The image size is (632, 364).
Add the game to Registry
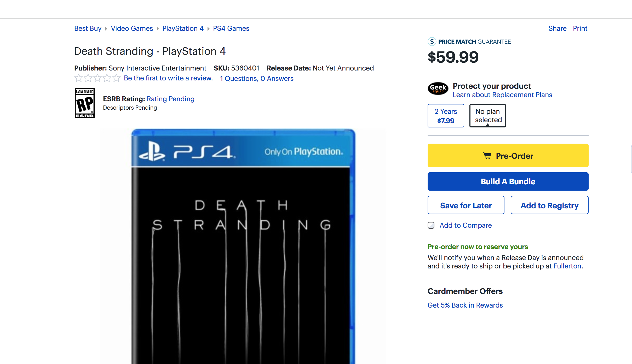[x=549, y=205]
